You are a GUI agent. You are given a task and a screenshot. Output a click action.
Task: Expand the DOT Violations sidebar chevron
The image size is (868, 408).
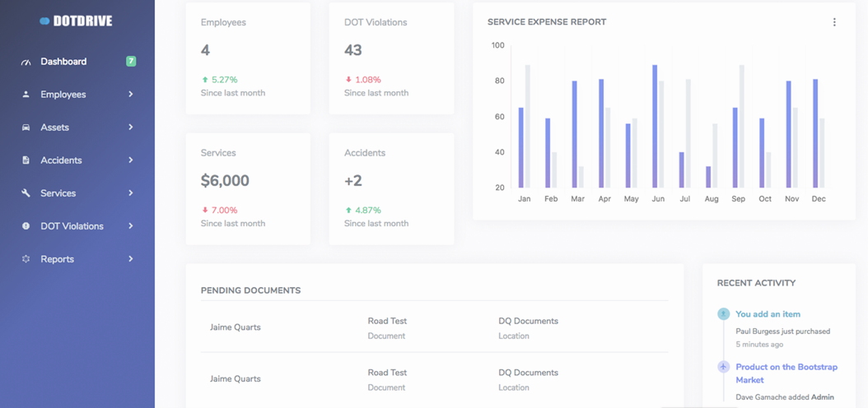131,226
